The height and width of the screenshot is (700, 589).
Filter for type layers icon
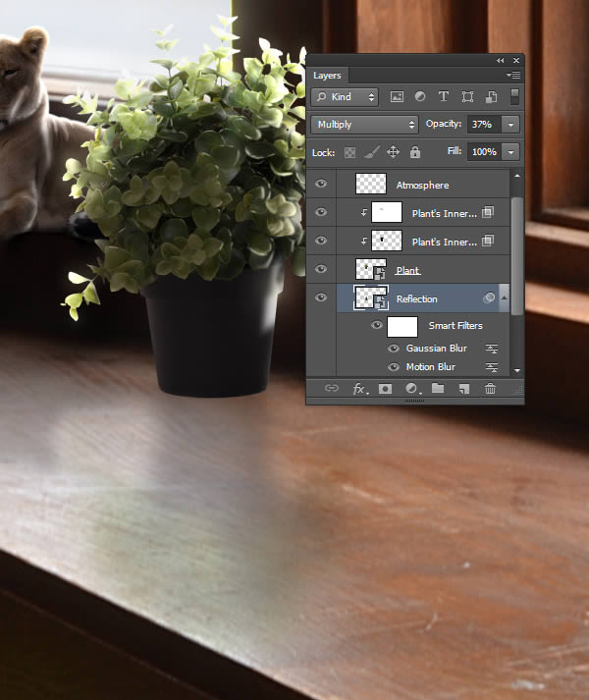pos(443,96)
